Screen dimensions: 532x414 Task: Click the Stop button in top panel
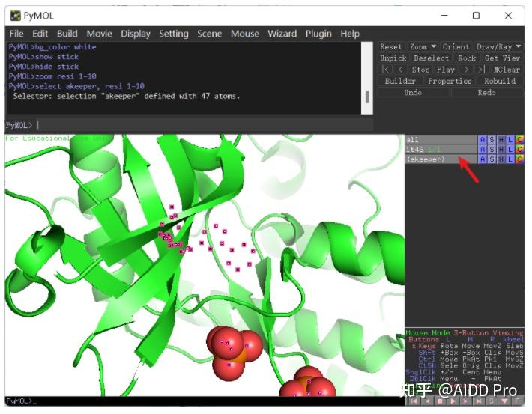point(420,70)
